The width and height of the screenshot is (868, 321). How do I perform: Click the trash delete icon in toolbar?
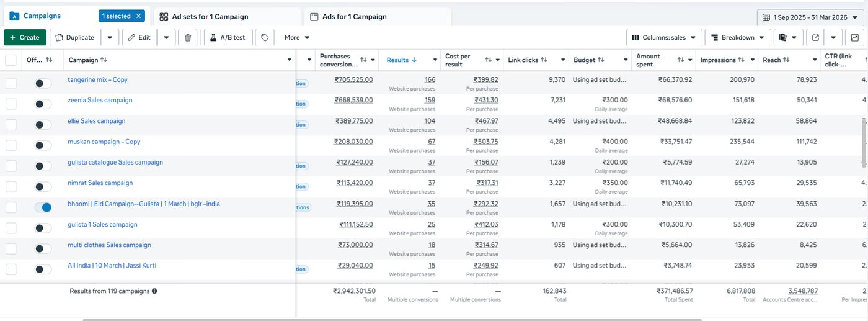188,37
